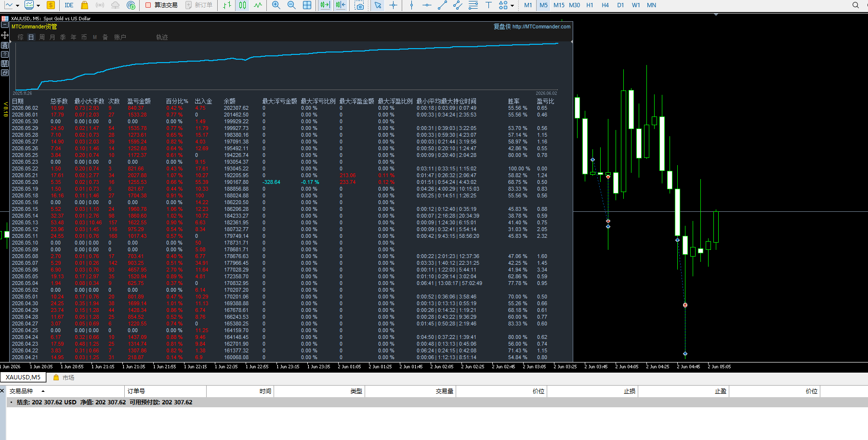Draw a horizontal line on the chart
The image size is (868, 440).
click(x=427, y=5)
